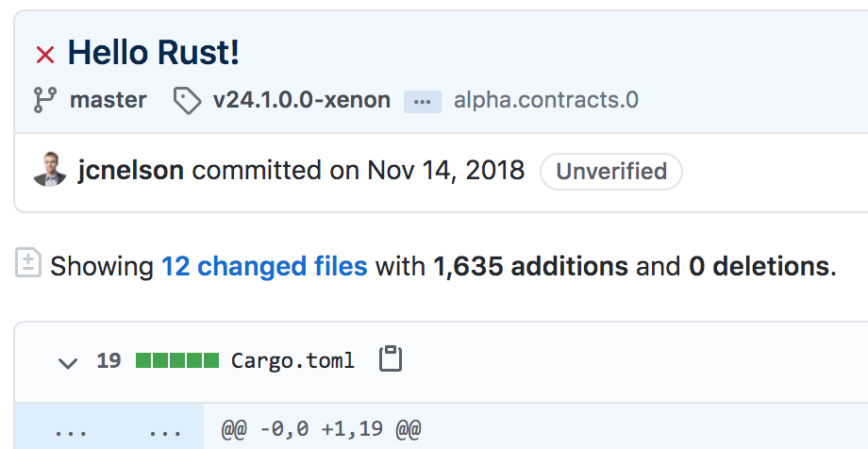868x449 pixels.
Task: Click the Unverified signature badge
Action: click(611, 172)
